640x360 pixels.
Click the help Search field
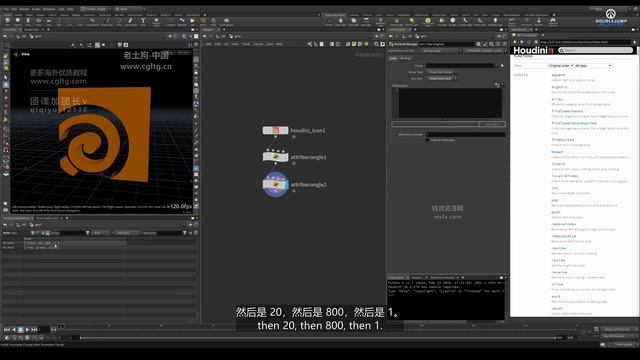pyautogui.click(x=596, y=50)
